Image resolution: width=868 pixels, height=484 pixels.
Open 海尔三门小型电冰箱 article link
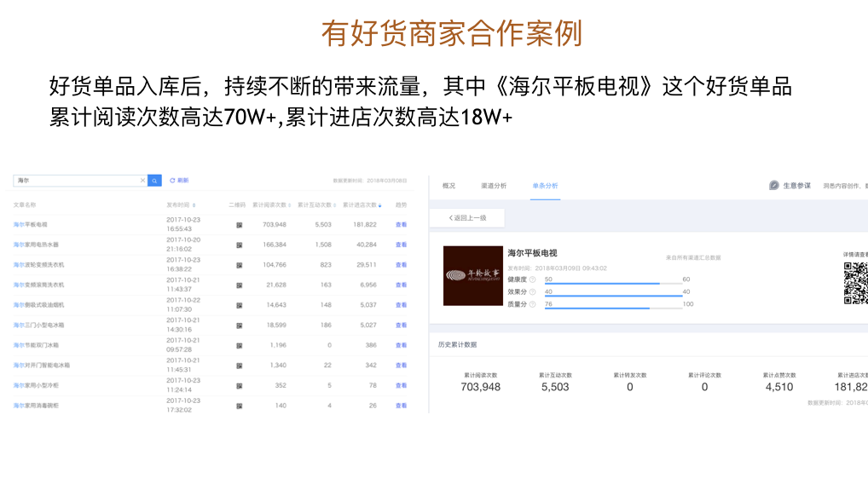coord(38,326)
